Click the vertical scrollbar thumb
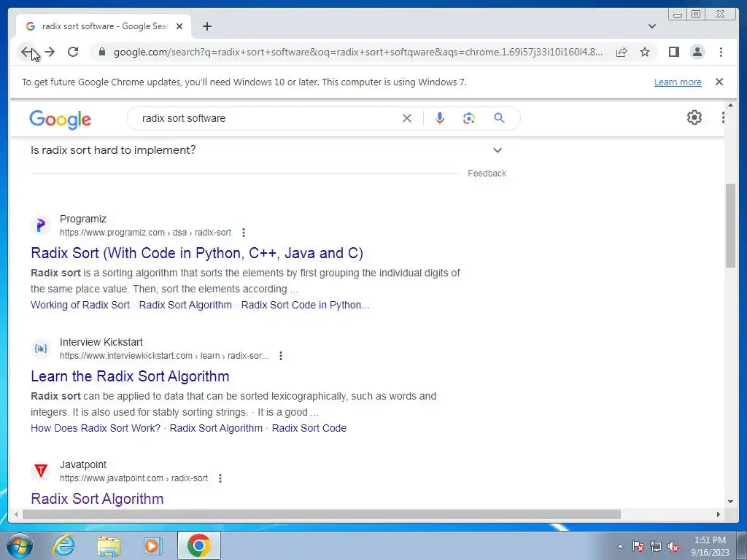 [730, 226]
